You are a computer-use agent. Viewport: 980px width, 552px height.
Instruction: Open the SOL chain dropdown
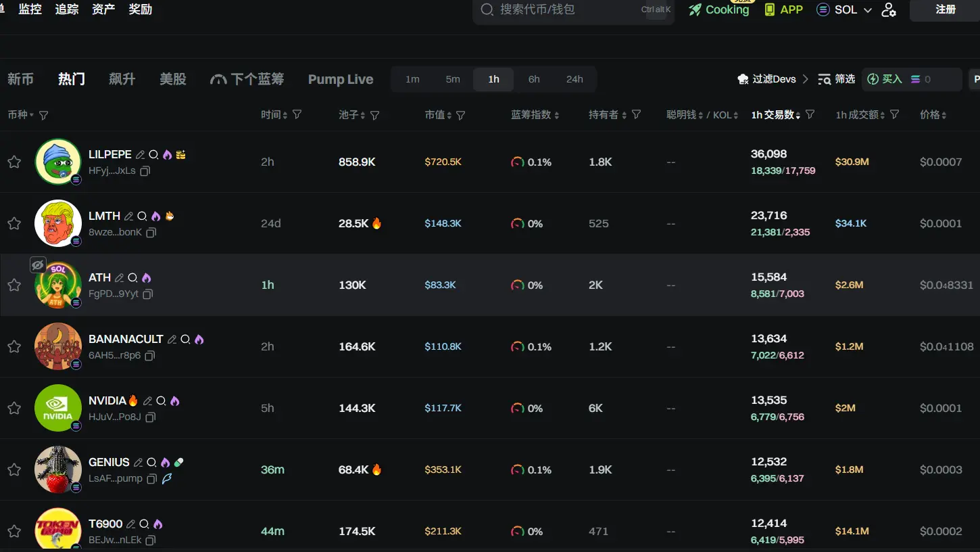pos(845,10)
